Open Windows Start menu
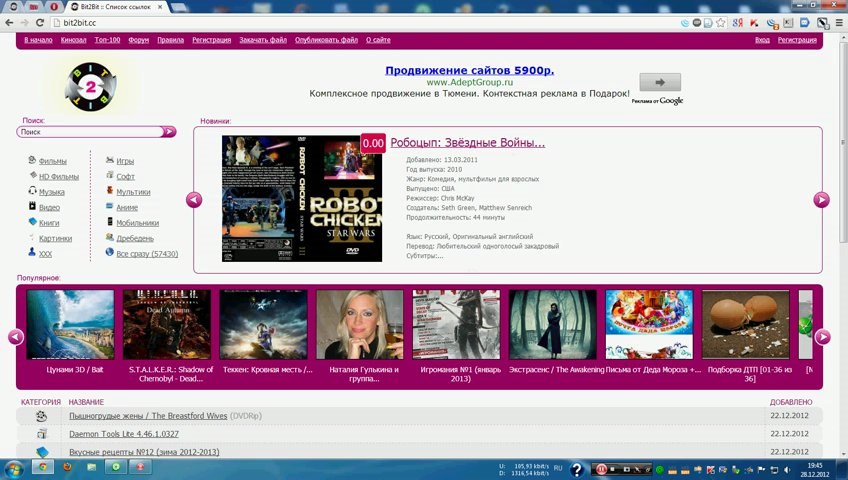Image resolution: width=848 pixels, height=480 pixels. pos(16,467)
